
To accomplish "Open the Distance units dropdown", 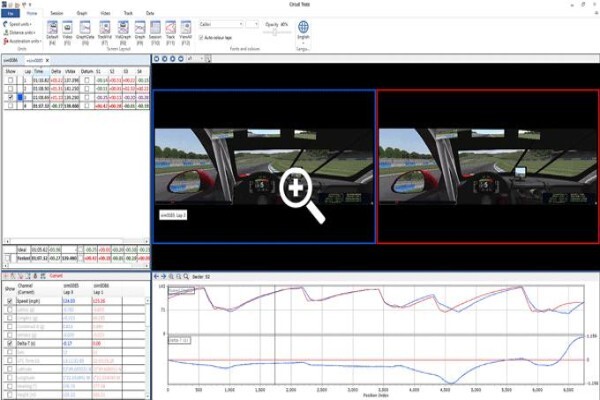I will coord(20,33).
